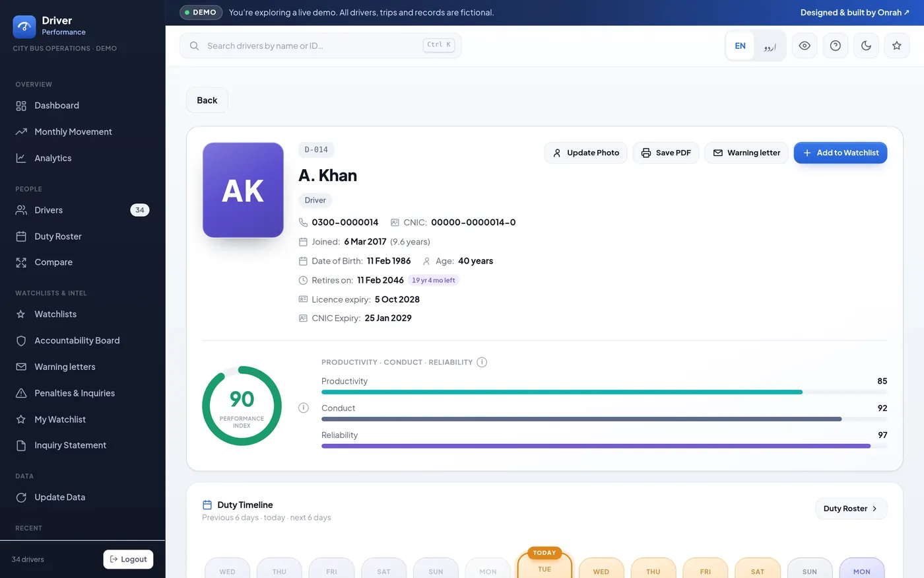The image size is (924, 578).
Task: Switch language to Urdu
Action: click(x=770, y=46)
